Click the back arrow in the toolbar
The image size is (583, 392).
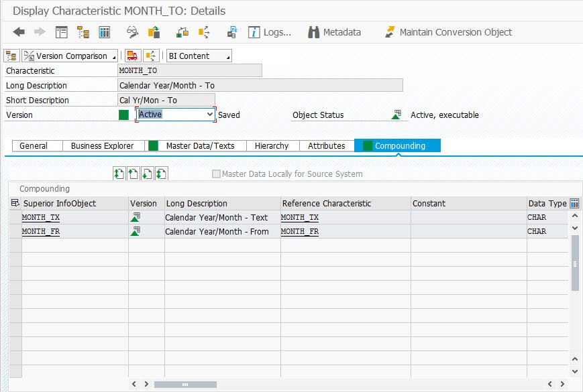coord(19,32)
